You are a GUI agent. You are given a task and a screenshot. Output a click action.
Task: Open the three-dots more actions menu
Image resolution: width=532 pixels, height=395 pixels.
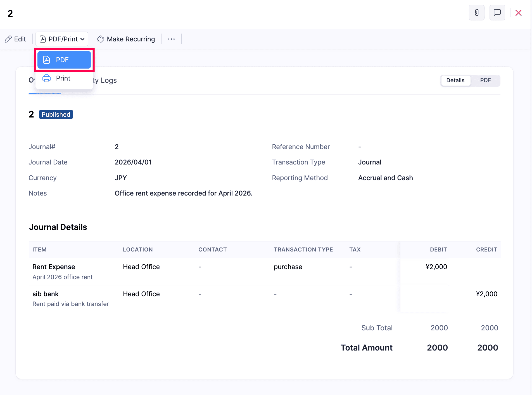(171, 39)
